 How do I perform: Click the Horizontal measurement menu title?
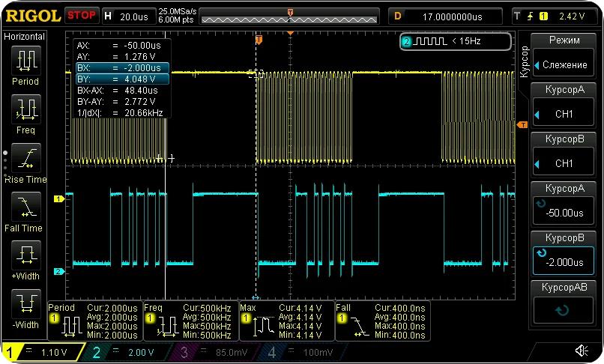coord(24,37)
